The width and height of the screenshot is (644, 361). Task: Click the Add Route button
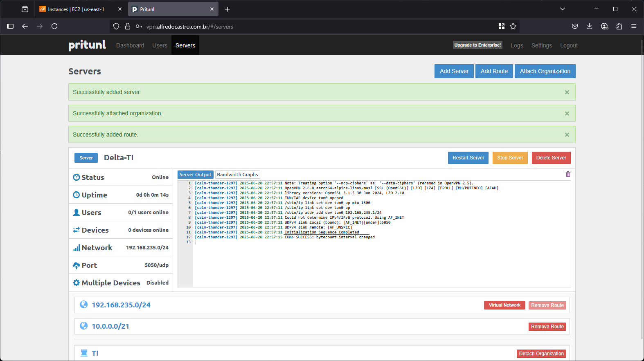coord(494,71)
